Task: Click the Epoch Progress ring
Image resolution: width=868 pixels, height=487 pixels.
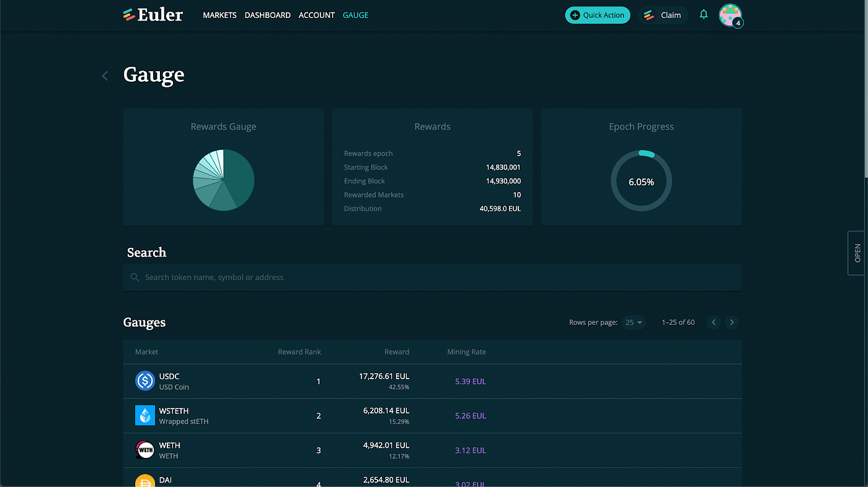Action: click(641, 182)
